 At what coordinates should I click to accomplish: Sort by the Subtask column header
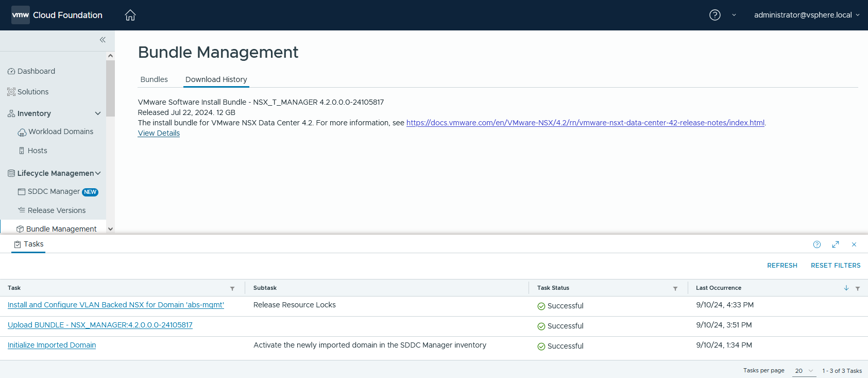[265, 288]
